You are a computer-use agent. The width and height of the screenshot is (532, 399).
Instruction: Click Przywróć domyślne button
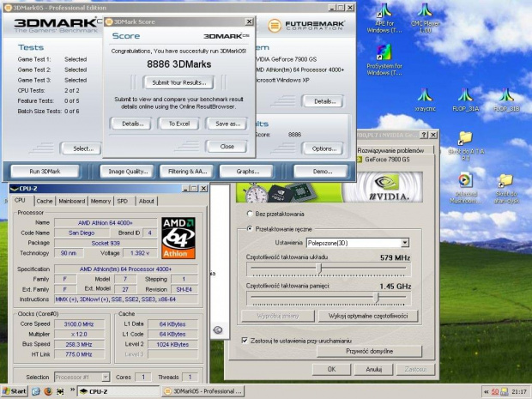click(x=369, y=351)
